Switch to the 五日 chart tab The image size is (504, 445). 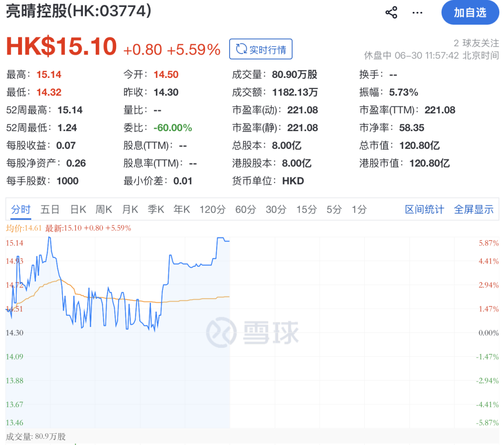click(50, 209)
